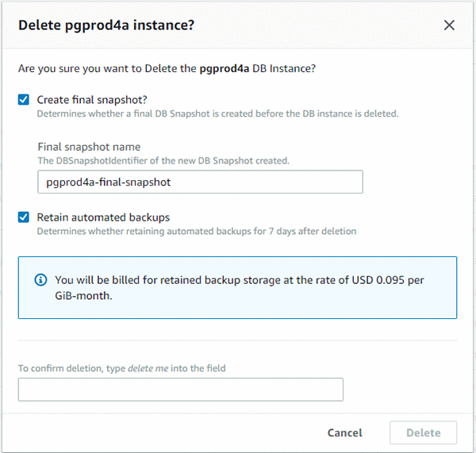Click the 'Are you sure' confirmation question
Image resolution: width=476 pixels, height=453 pixels.
click(167, 68)
